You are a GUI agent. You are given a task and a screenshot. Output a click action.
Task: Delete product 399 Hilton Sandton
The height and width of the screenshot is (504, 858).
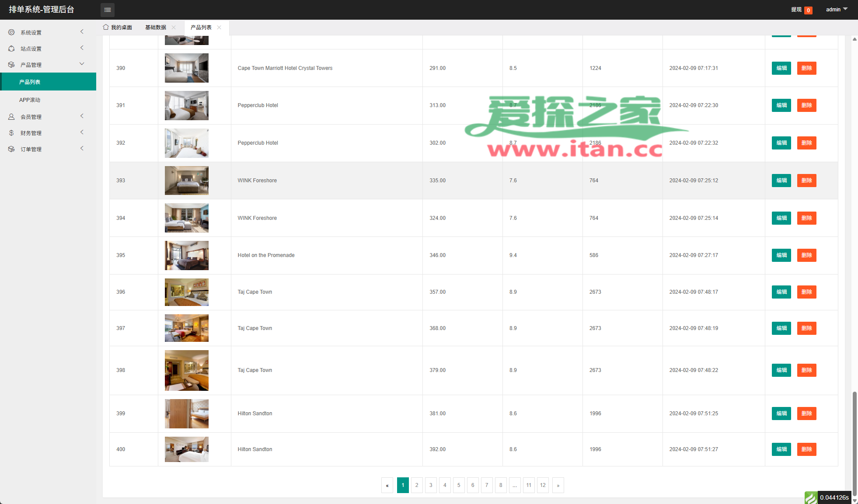click(x=806, y=414)
